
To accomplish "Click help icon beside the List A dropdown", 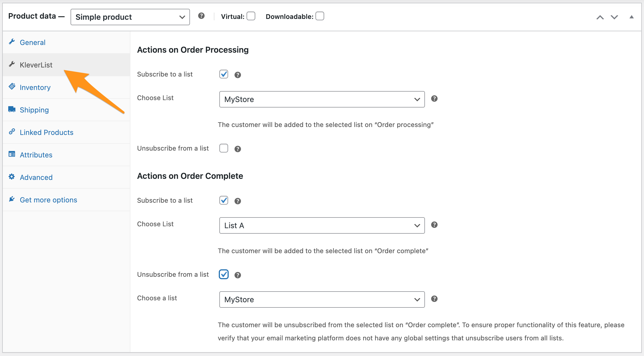I will coord(434,225).
